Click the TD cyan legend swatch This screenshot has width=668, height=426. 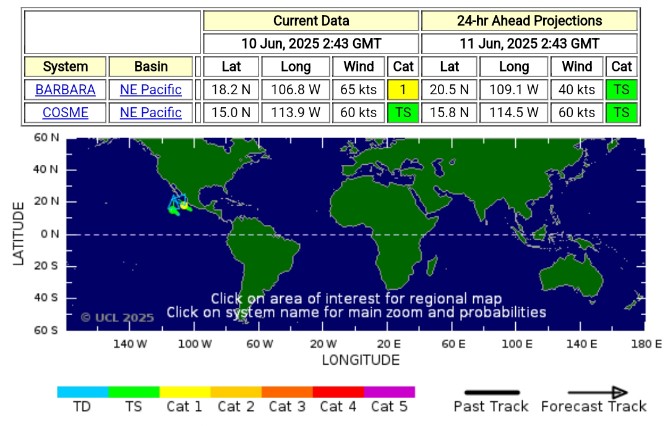click(x=83, y=392)
